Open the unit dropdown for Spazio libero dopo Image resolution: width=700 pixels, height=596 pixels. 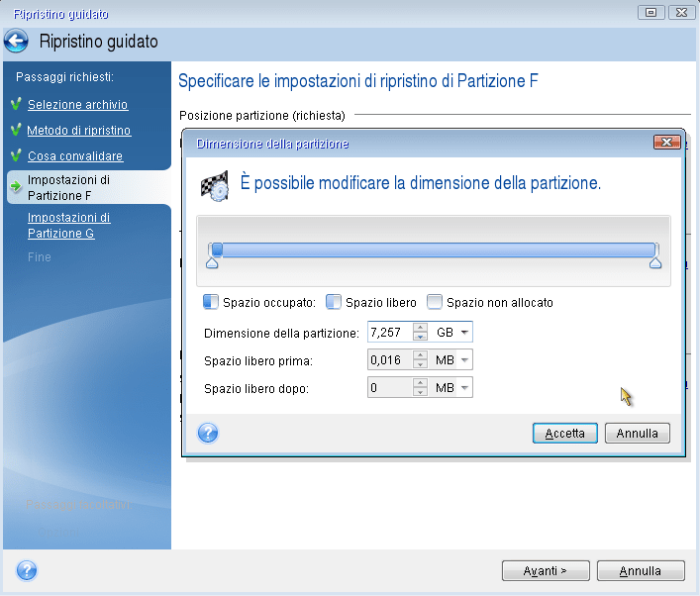click(x=464, y=388)
